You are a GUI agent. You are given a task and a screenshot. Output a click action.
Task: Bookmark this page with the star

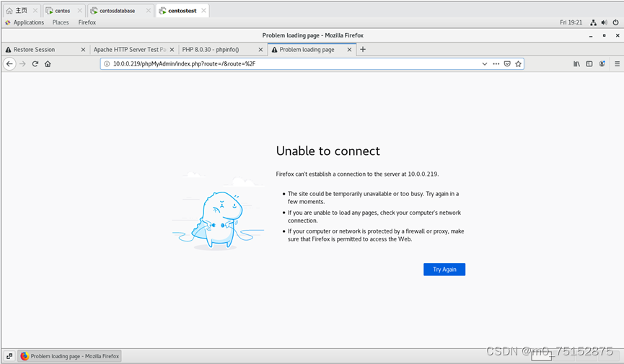point(518,63)
